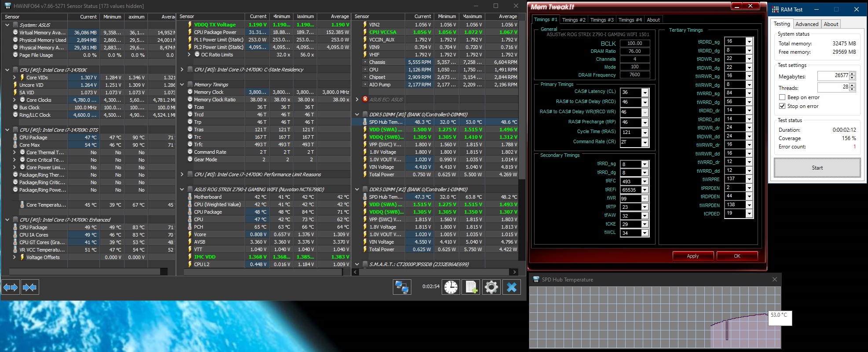
Task: Click the thermometer icon beside Motherboard
Action: click(x=190, y=197)
